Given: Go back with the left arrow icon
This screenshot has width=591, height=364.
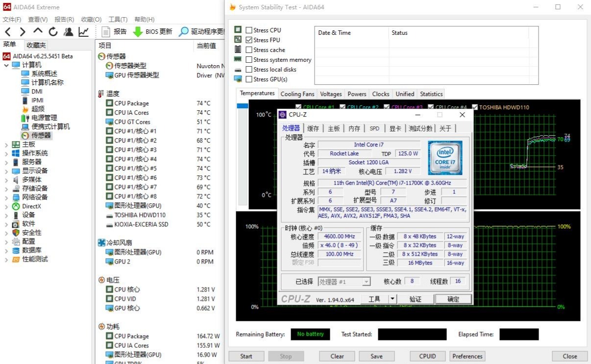Looking at the screenshot, I should 8,32.
